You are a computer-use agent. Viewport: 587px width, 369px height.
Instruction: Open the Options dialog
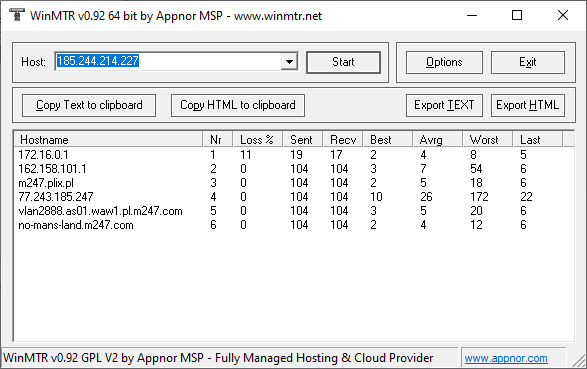tap(444, 62)
